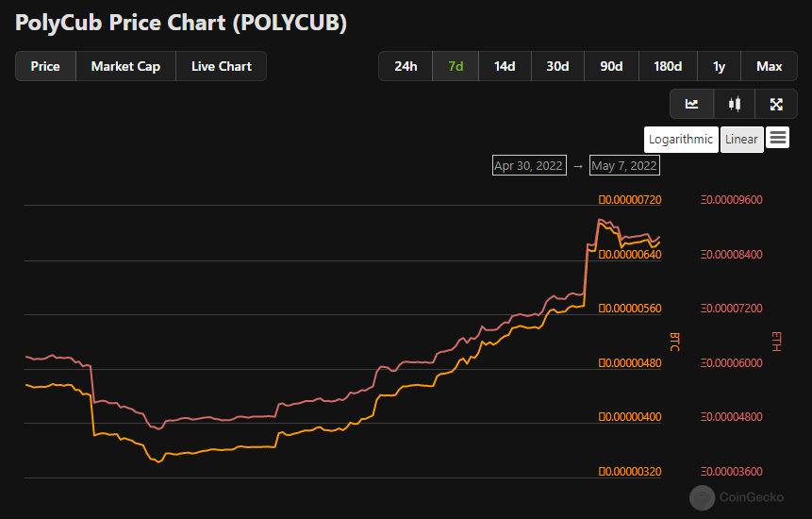Screen dimensions: 812x519
Task: Choose the 180d time range
Action: (x=668, y=66)
